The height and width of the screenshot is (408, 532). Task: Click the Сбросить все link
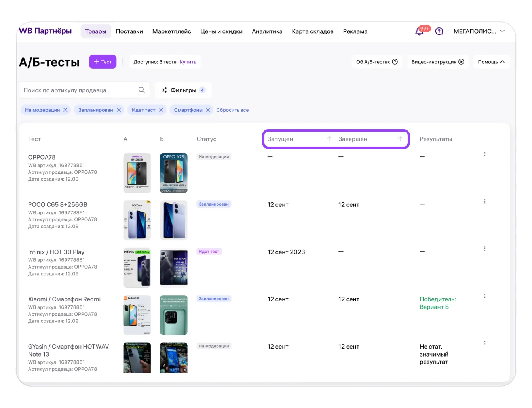[232, 110]
